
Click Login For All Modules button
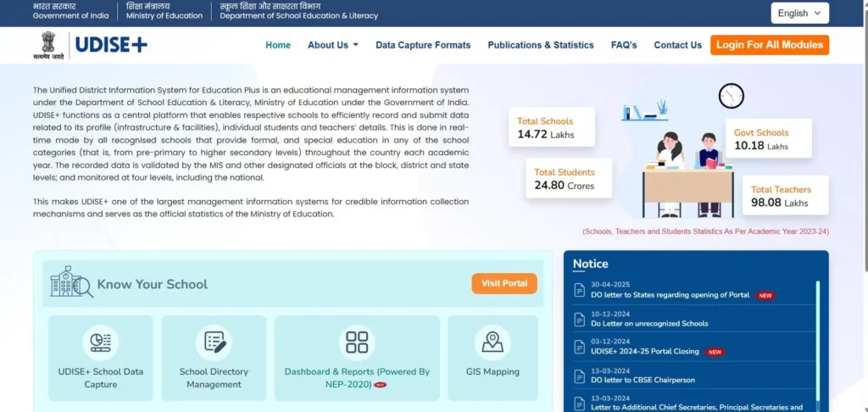pos(770,45)
